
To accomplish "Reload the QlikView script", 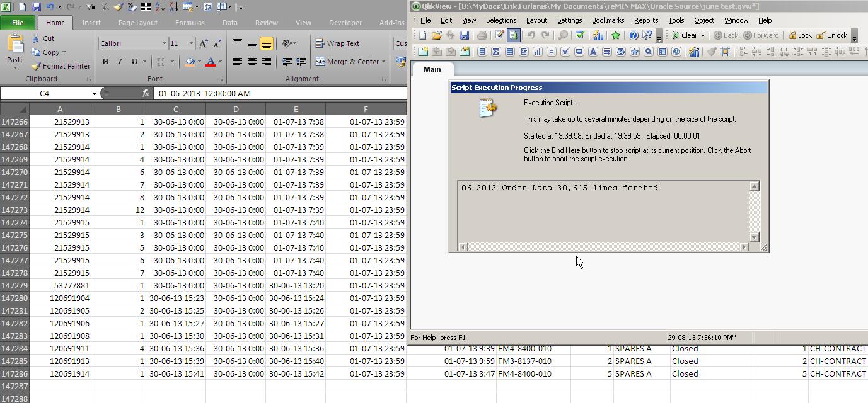I will point(514,35).
